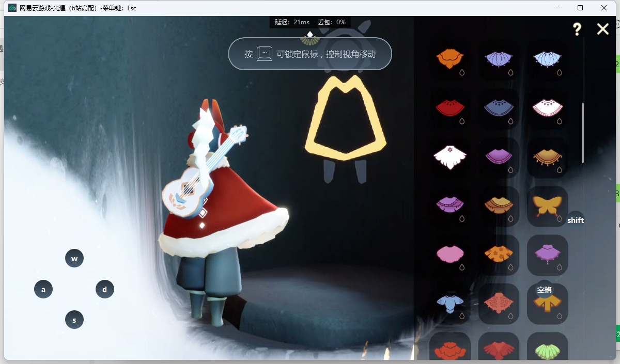Viewport: 620px width, 364px height.
Task: Click the a movement key button
Action: click(x=43, y=290)
